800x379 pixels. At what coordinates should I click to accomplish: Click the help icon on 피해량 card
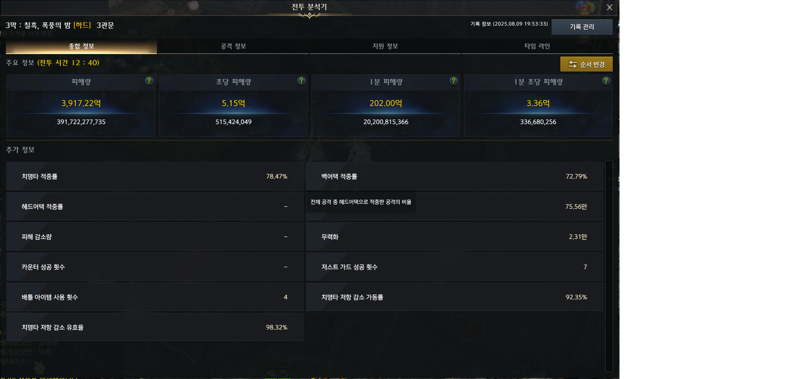click(148, 81)
